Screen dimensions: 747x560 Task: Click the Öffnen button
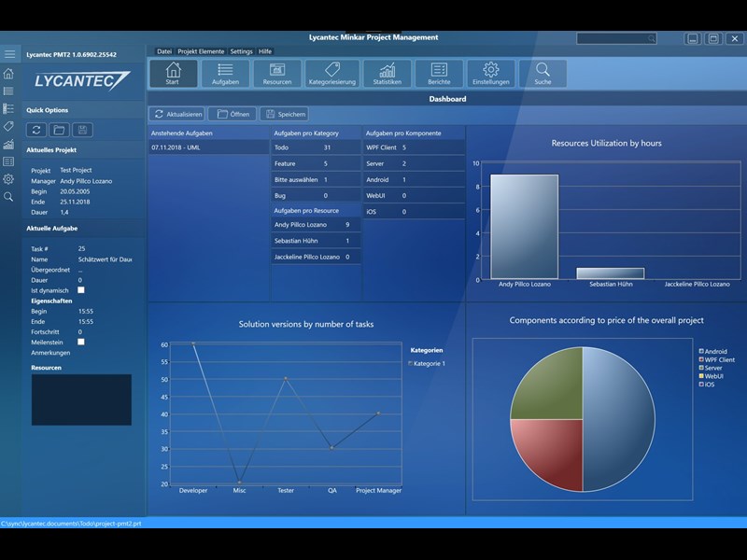[x=233, y=114]
